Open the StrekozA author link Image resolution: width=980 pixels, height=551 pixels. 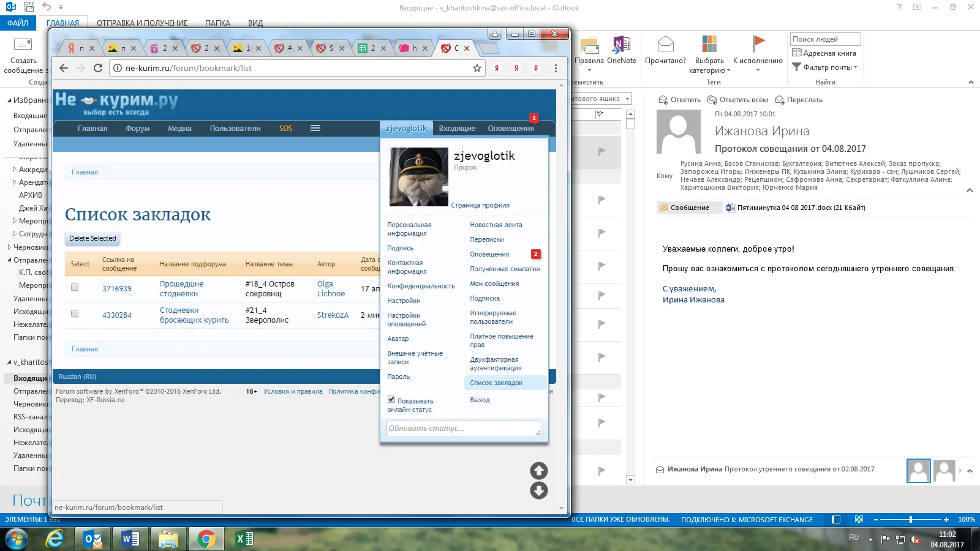(x=333, y=315)
